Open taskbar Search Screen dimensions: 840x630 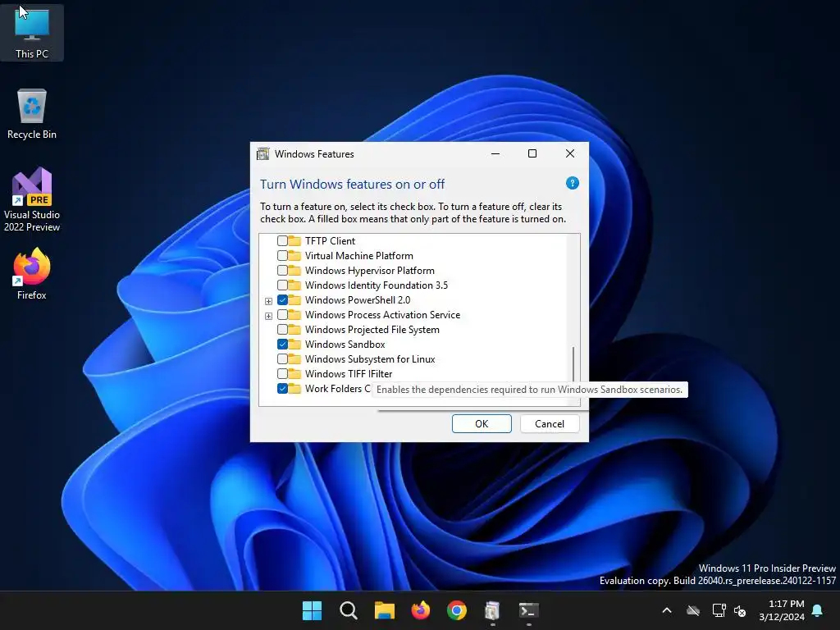coord(348,610)
